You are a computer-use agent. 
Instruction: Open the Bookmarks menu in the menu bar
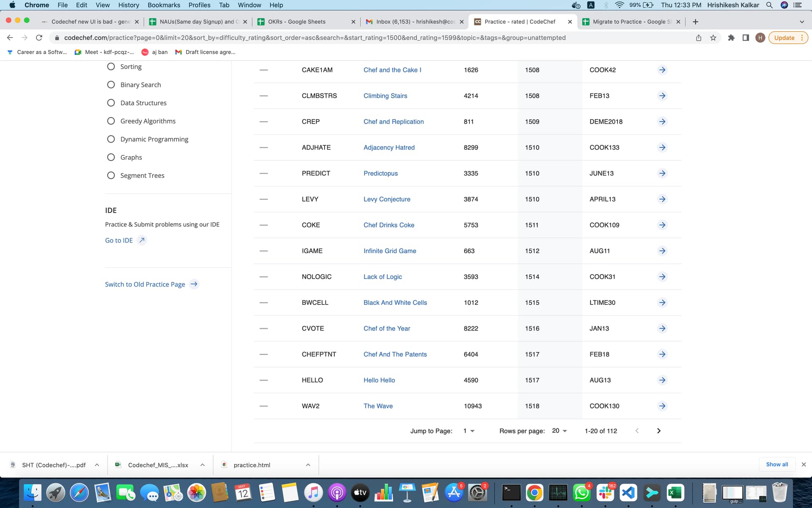[x=164, y=5]
